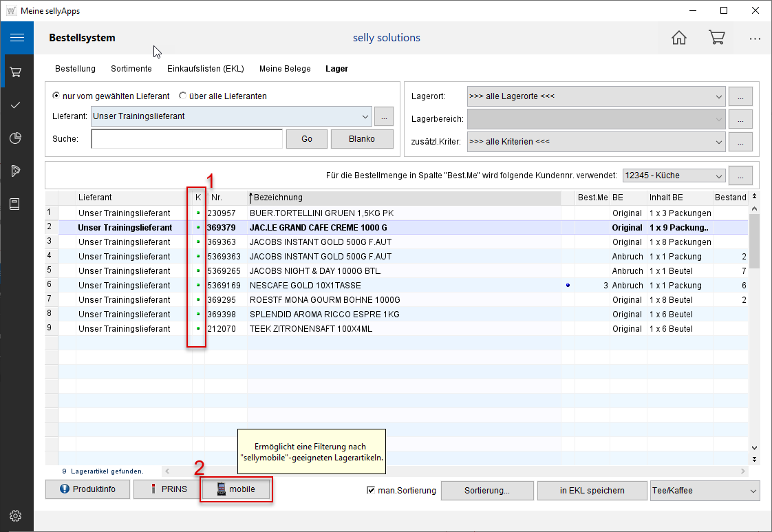Open the pie chart statistics icon

tap(17, 138)
